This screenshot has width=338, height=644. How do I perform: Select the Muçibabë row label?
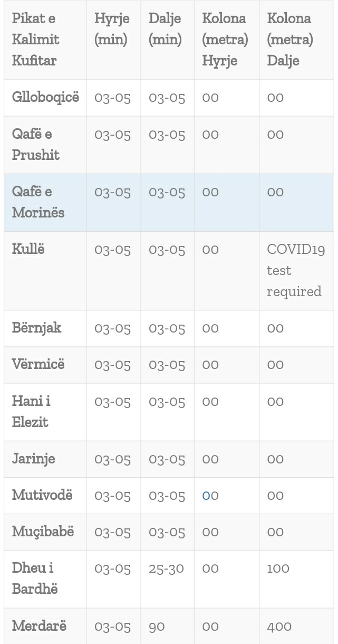[x=43, y=532]
